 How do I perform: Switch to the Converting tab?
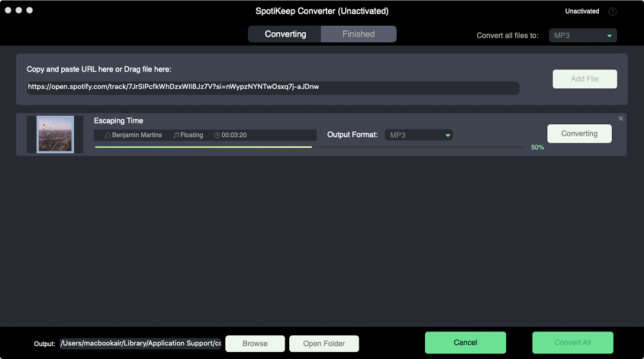tap(285, 34)
